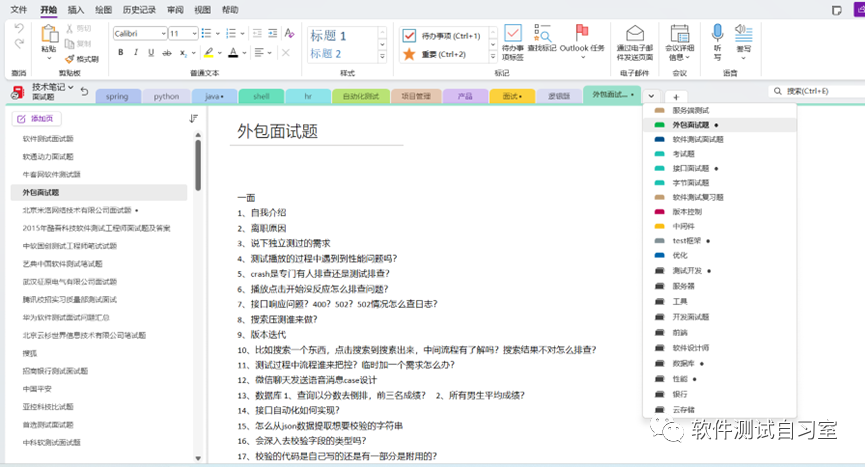865x467 pixels.
Task: Toggle Subscript formatting
Action: [183, 53]
